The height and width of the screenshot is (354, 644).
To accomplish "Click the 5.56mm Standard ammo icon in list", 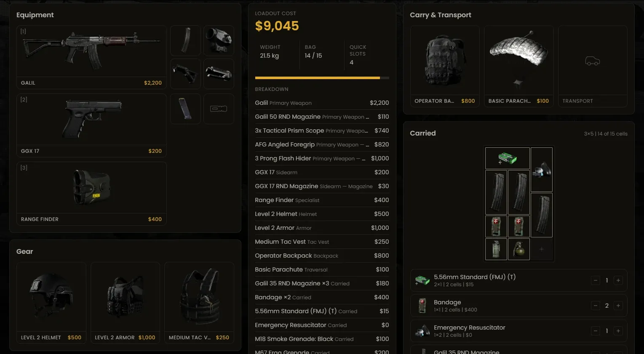I will (x=422, y=280).
